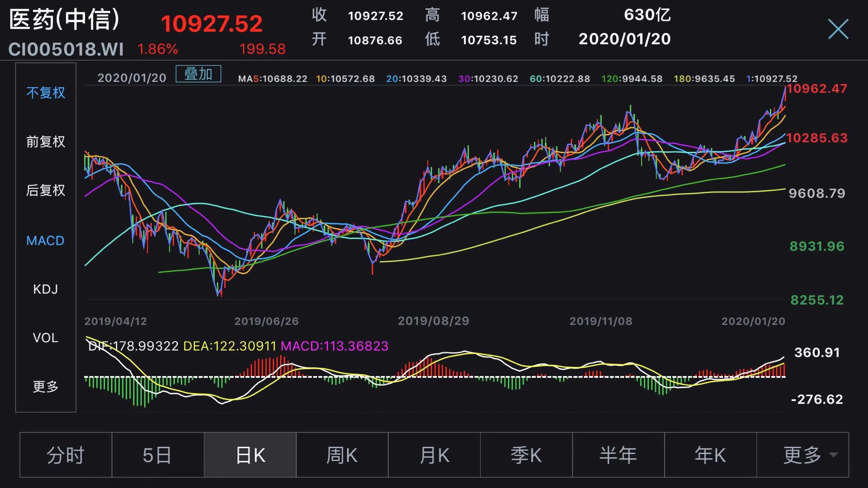Select 不复权 price adjustment option

pos(46,93)
